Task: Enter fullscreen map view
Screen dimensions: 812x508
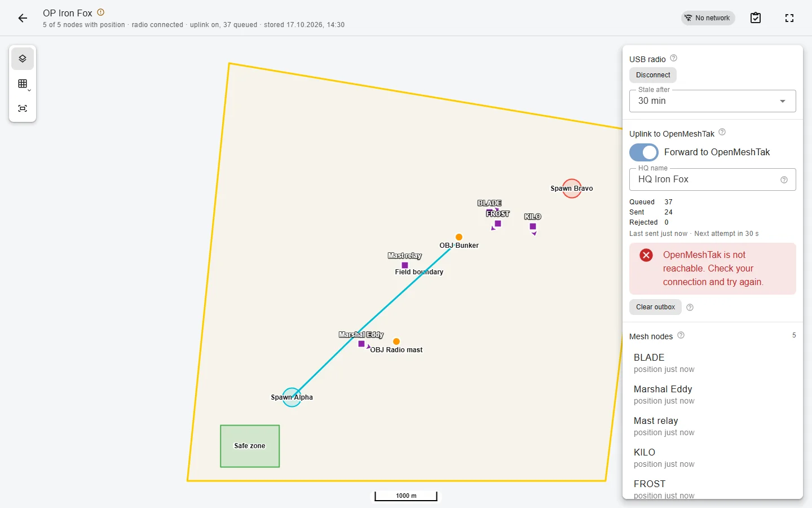Action: pyautogui.click(x=789, y=18)
